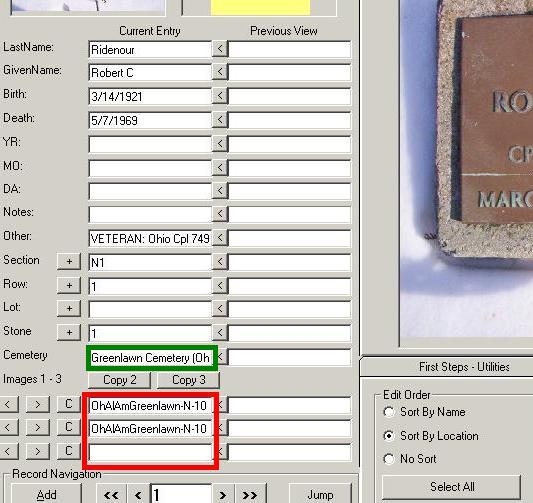Click the Birth field showing 3/14/1921

pyautogui.click(x=150, y=97)
